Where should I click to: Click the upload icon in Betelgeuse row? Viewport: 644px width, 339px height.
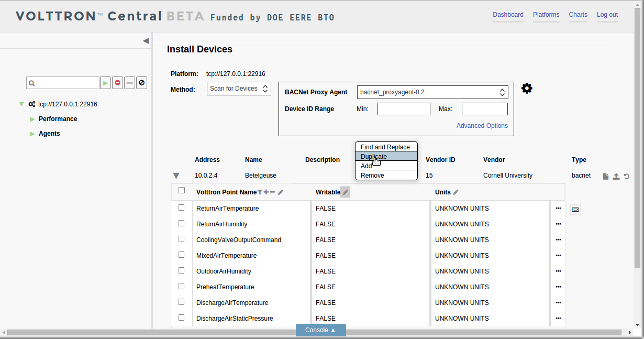(x=616, y=177)
